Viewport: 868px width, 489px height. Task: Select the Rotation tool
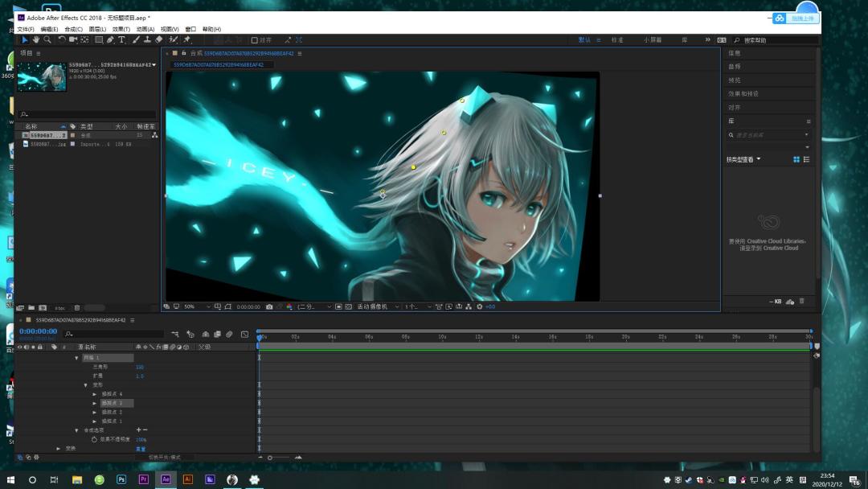click(62, 40)
